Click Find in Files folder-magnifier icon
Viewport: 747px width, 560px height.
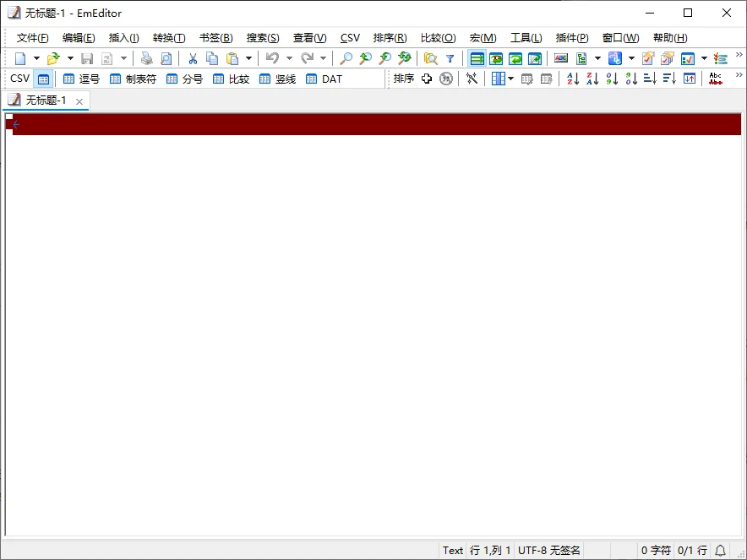[430, 58]
